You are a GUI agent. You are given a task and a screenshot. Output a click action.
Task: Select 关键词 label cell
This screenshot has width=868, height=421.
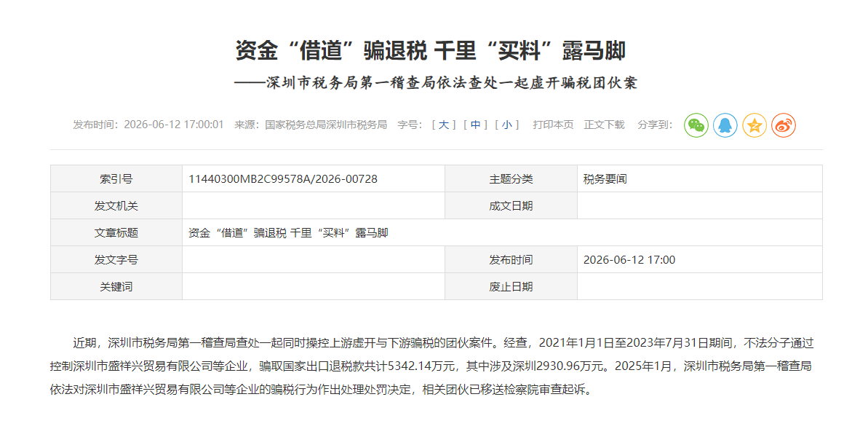[x=116, y=286]
